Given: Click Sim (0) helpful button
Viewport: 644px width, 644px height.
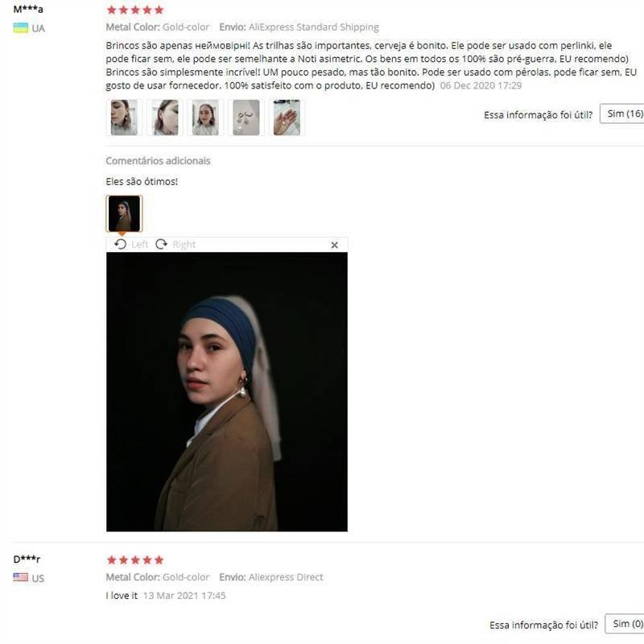Looking at the screenshot, I should click(x=625, y=624).
